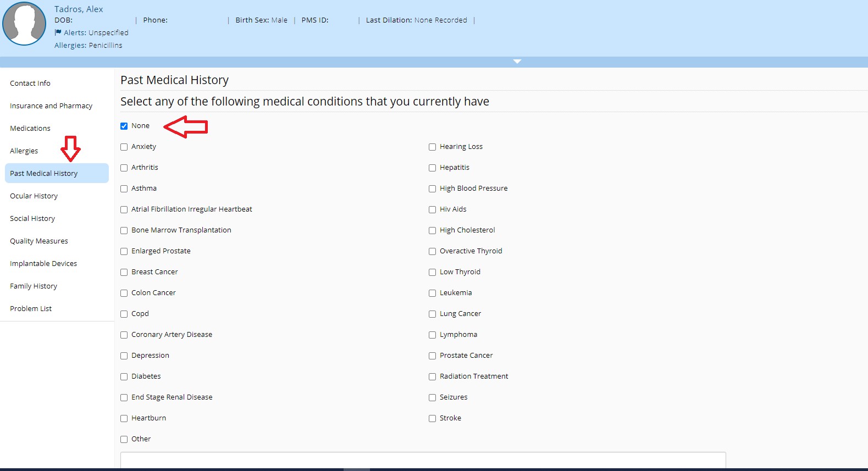Check Bone Marrow Transplantation
868x471 pixels.
[124, 230]
